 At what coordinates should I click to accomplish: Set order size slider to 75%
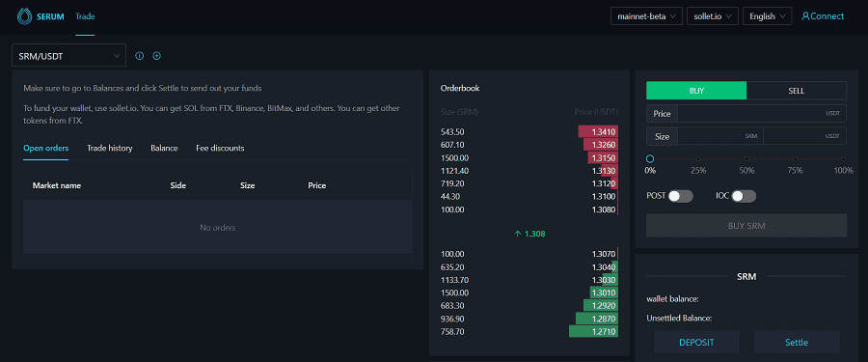pyautogui.click(x=795, y=159)
